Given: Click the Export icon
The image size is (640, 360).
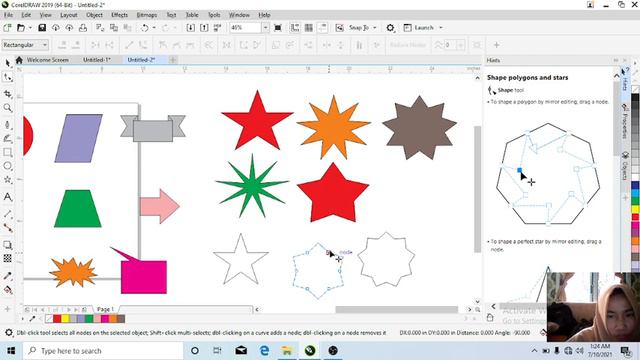Looking at the screenshot, I should [204, 28].
